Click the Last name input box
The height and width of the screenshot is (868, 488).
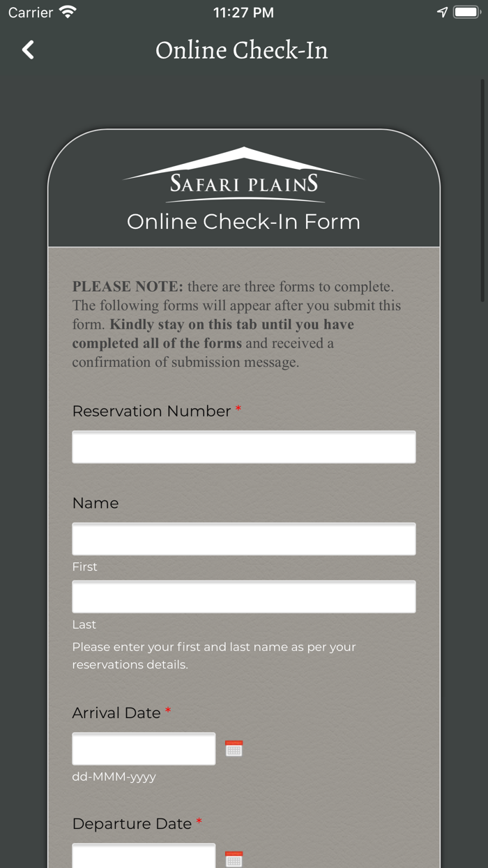point(244,597)
